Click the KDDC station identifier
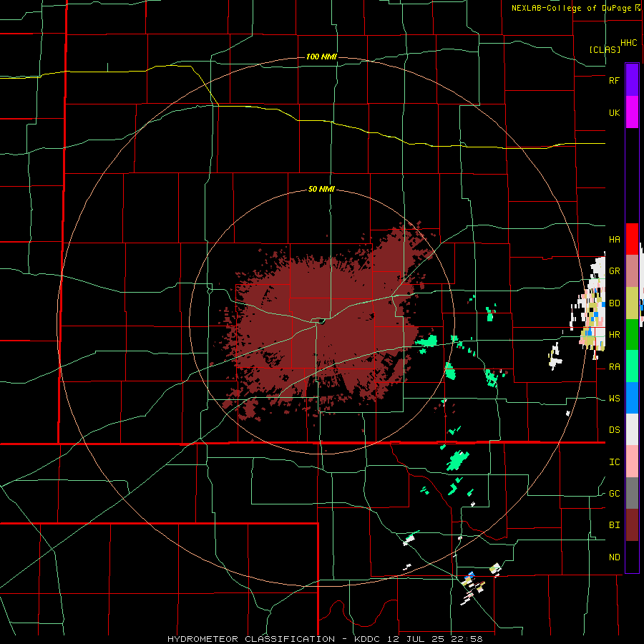Screen dimensions: 644x644 coord(367,639)
